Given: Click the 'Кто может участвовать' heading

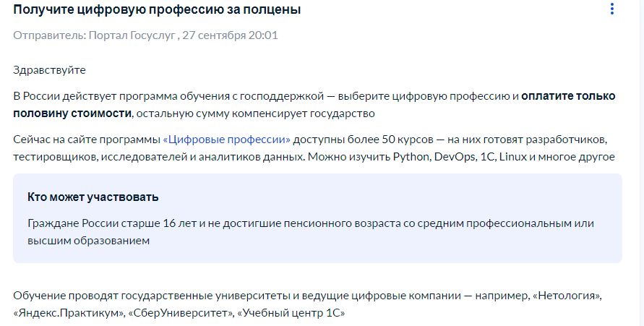Looking at the screenshot, I should [93, 197].
